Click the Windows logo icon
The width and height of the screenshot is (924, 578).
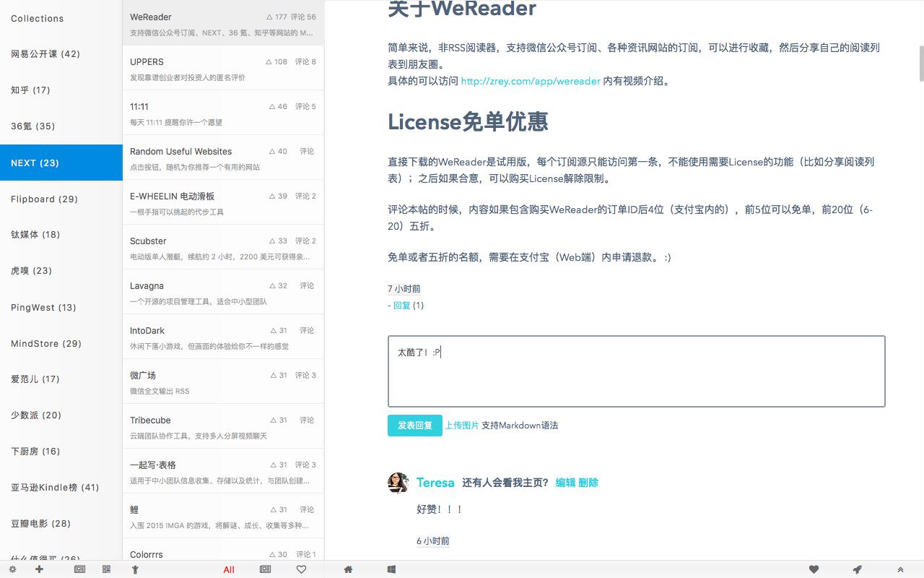(391, 569)
